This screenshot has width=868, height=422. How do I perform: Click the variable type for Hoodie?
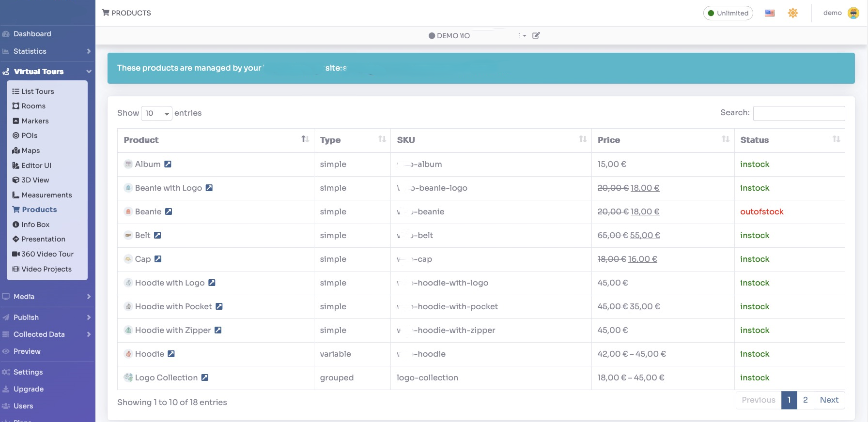tap(335, 354)
